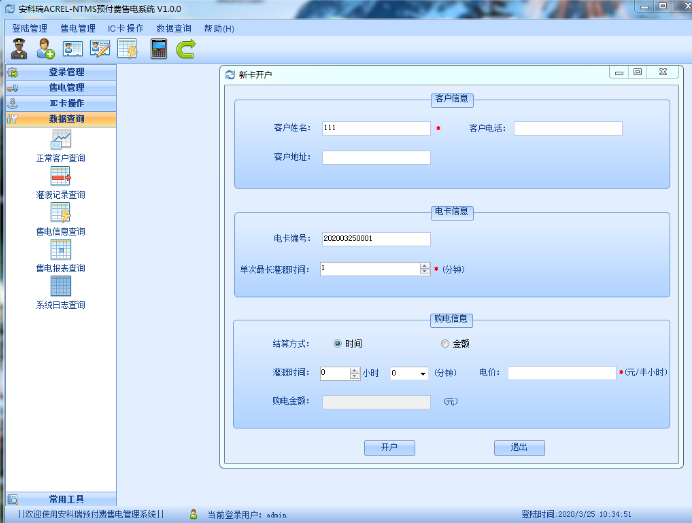Open 售电信息查询 sidebar icon
Viewport: 692px width, 523px height.
coord(61,213)
